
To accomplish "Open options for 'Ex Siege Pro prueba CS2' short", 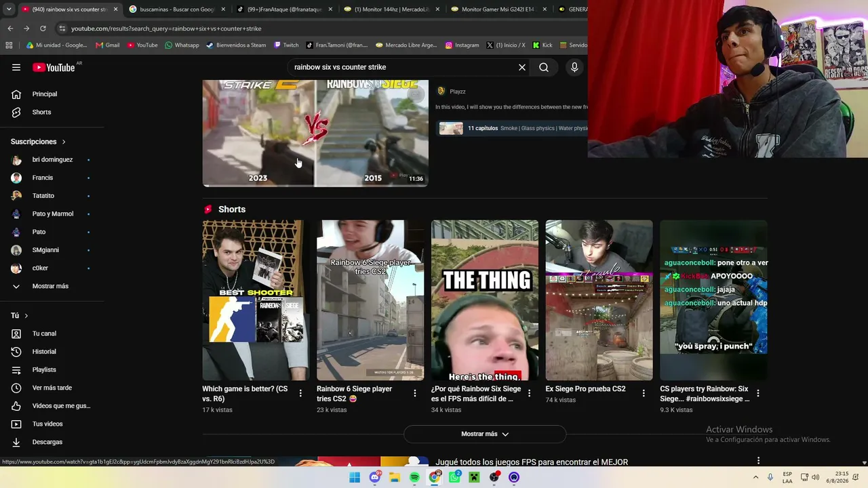I will pyautogui.click(x=644, y=393).
